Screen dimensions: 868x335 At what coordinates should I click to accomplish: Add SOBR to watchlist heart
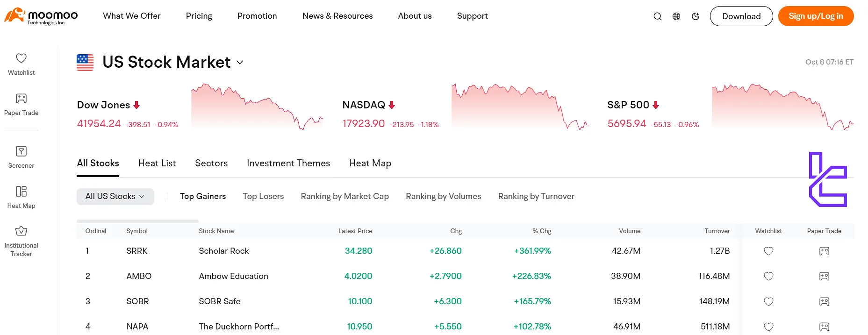[768, 301]
